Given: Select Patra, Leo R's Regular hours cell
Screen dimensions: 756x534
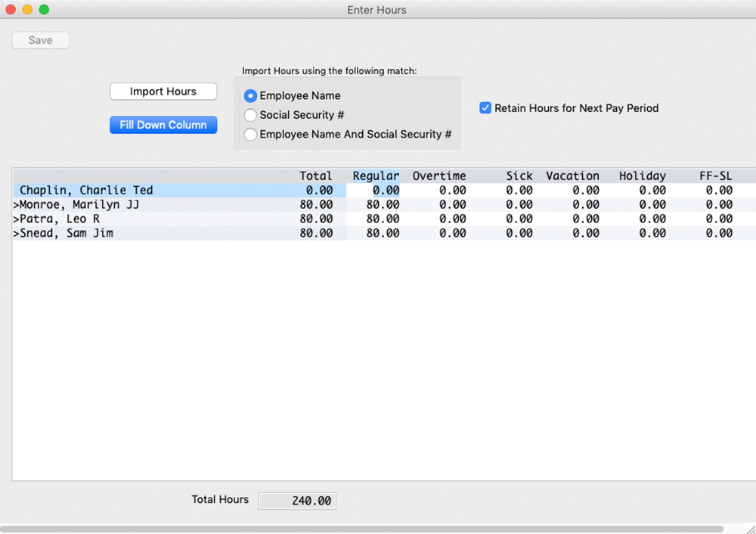Looking at the screenshot, I should (x=376, y=219).
